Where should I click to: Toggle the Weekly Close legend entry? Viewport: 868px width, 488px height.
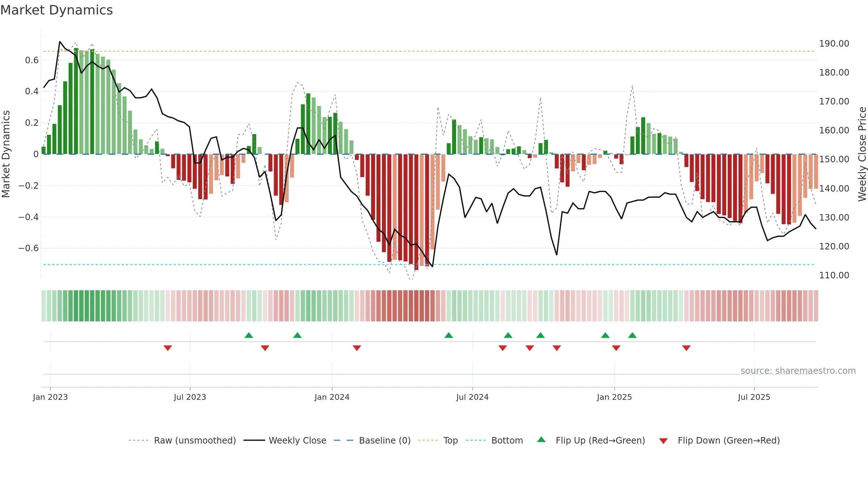coord(285,440)
